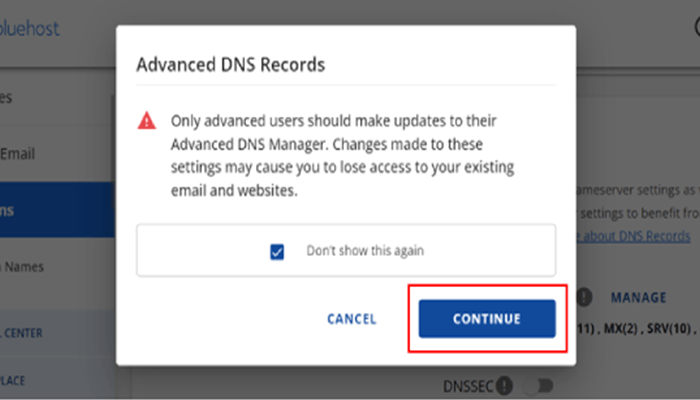This screenshot has height=400, width=700.
Task: Click CANCEL in the Advanced DNS dialog
Action: tap(352, 319)
